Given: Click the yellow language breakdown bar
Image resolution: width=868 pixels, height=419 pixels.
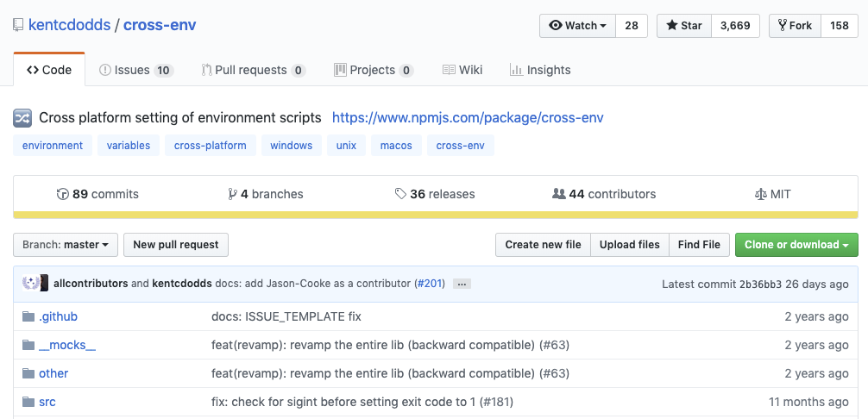Looking at the screenshot, I should [436, 215].
